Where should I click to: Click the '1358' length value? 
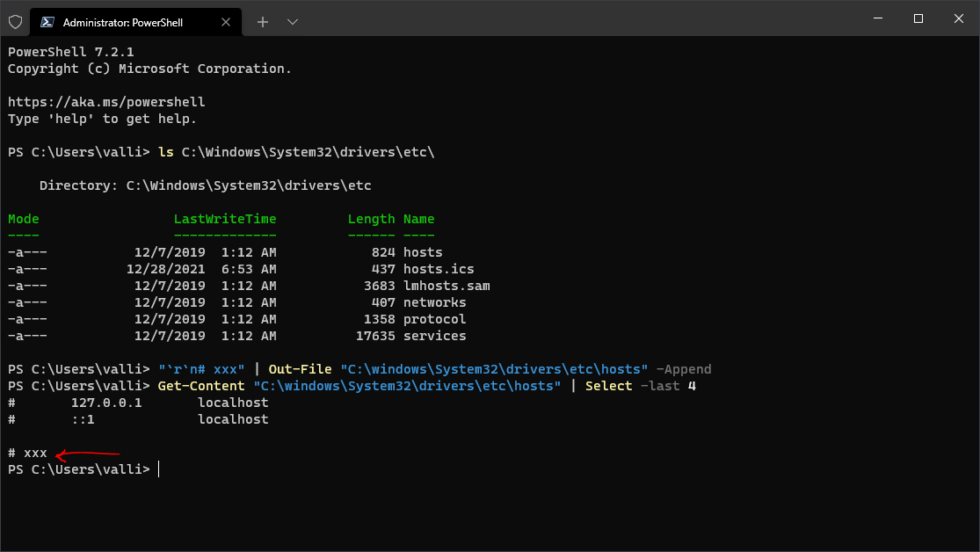point(380,319)
